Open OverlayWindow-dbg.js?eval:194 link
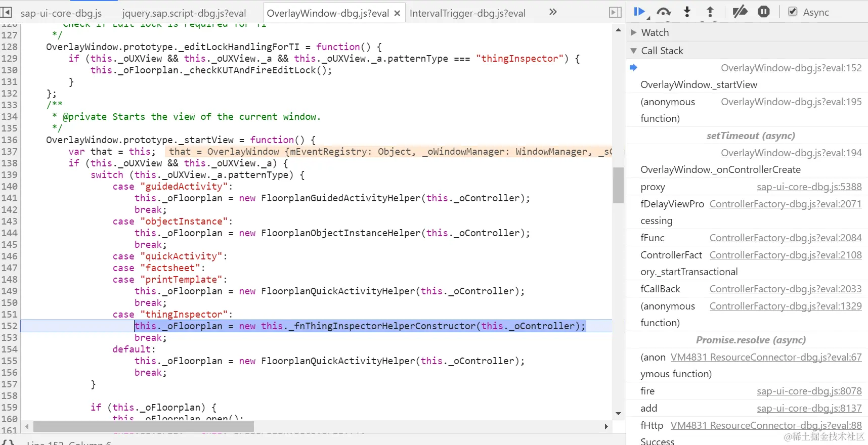Image resolution: width=868 pixels, height=445 pixels. (x=791, y=153)
